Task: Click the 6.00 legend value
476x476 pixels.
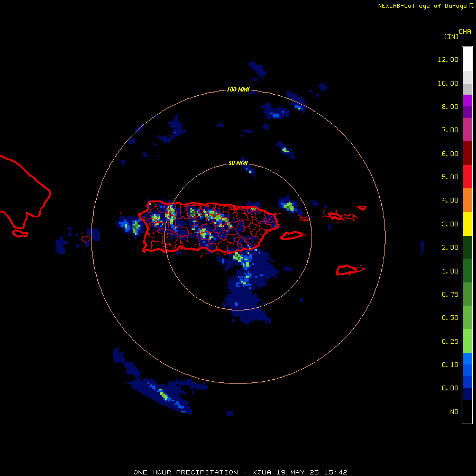Action: click(450, 153)
